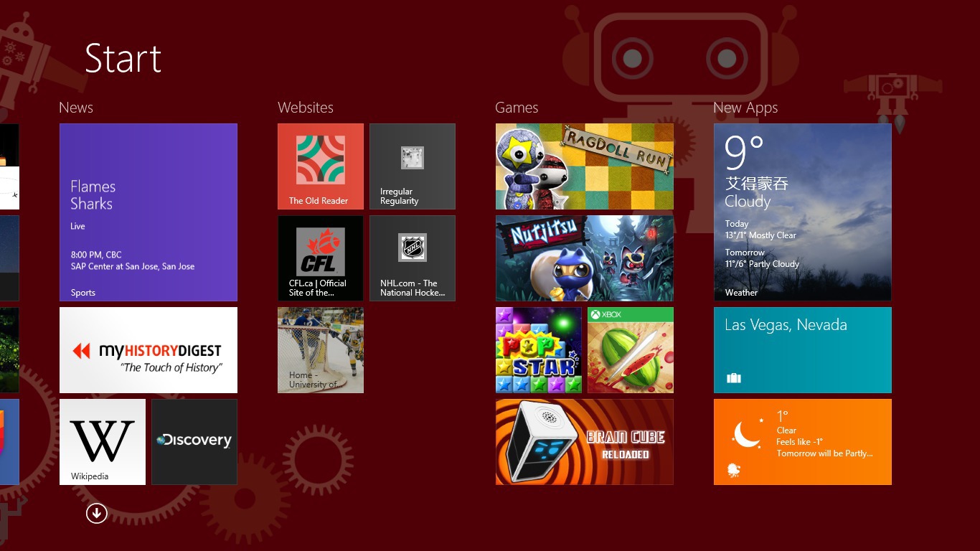The width and height of the screenshot is (980, 551).
Task: Open the NHL.com website tile
Action: (413, 258)
